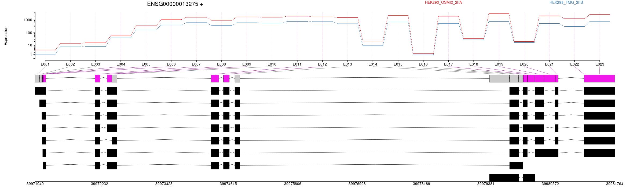The height and width of the screenshot is (188, 644).
Task: Click the ENSG00000013275 + gene title
Action: click(x=175, y=4)
